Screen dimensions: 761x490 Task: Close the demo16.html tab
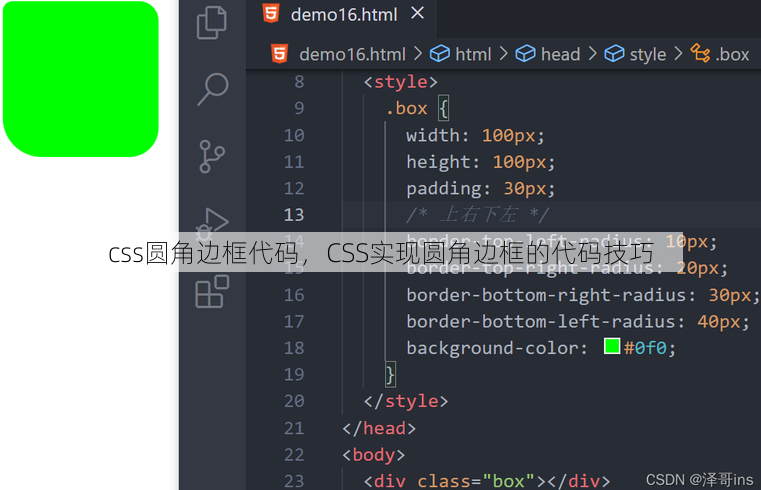pyautogui.click(x=417, y=13)
